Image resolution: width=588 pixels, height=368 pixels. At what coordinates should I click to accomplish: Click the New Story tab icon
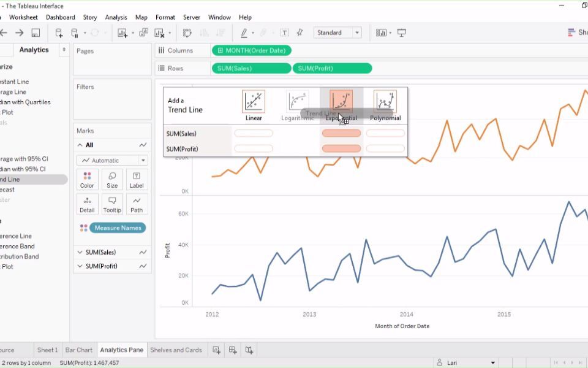[249, 350]
